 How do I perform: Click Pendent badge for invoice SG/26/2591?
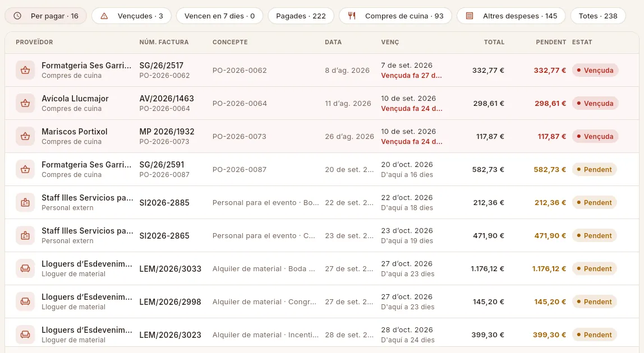594,170
